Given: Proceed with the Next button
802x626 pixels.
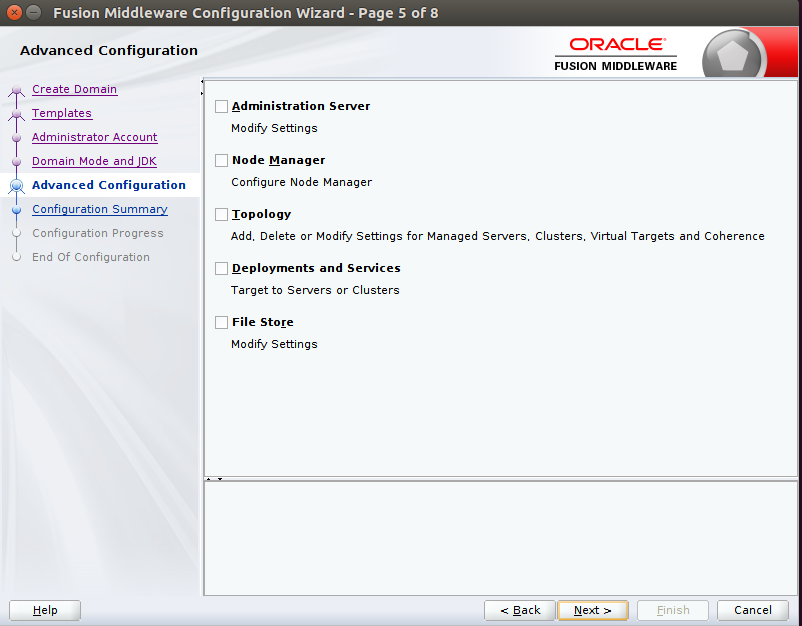Looking at the screenshot, I should (593, 610).
